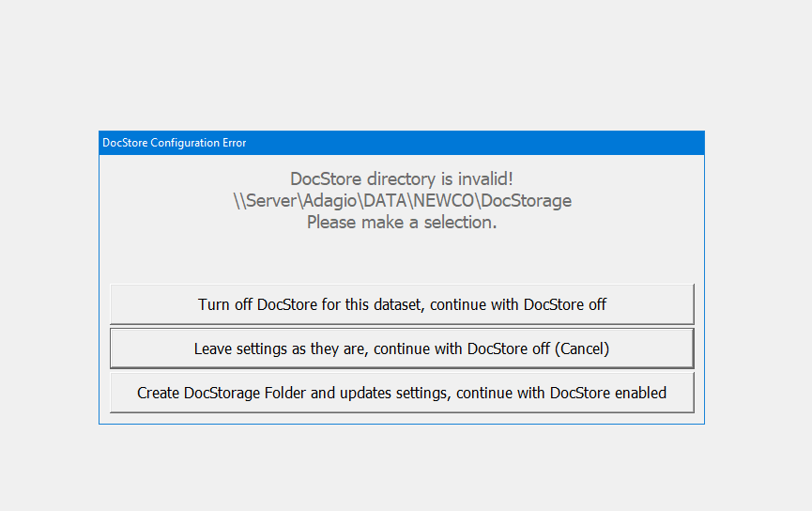The image size is (812, 511).
Task: Cancel and continue with DocStore off
Action: pos(402,348)
